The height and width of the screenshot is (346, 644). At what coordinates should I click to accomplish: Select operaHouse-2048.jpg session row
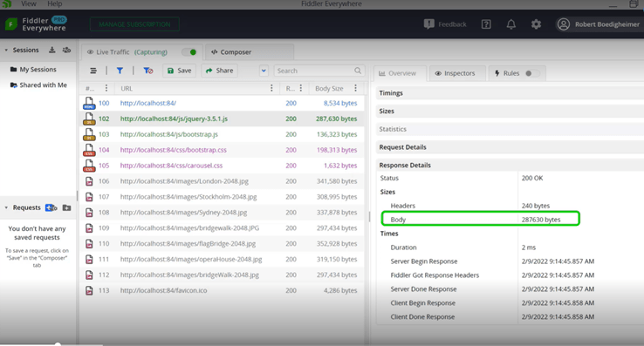222,259
